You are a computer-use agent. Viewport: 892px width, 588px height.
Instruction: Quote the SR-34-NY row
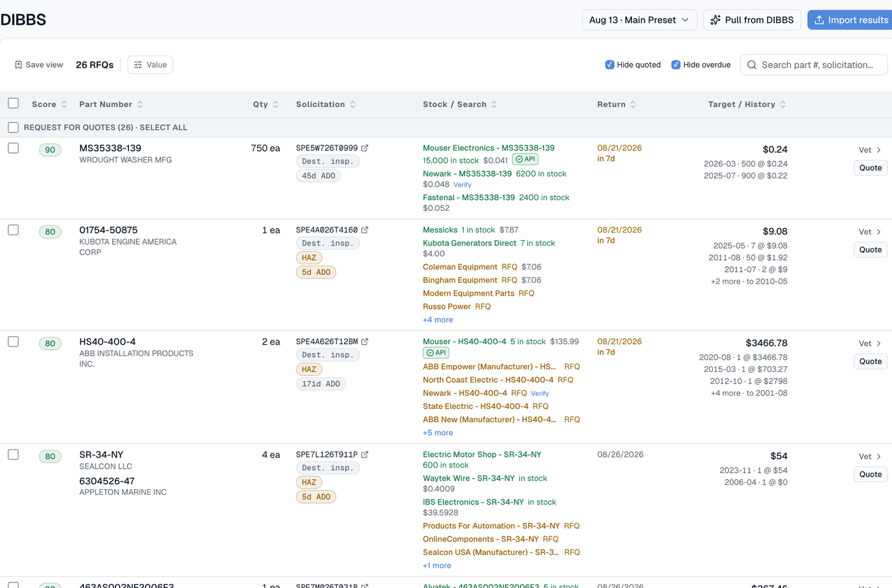tap(870, 475)
